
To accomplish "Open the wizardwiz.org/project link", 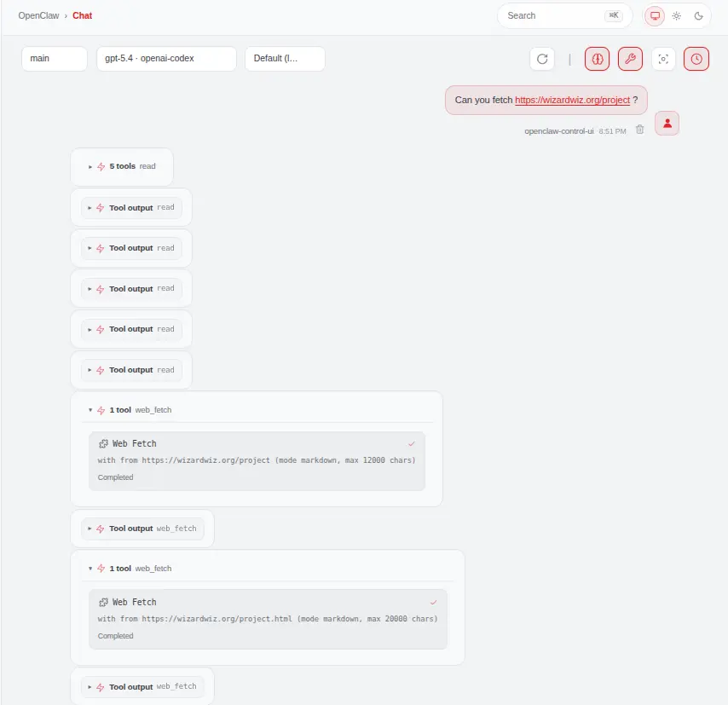I will [x=572, y=100].
